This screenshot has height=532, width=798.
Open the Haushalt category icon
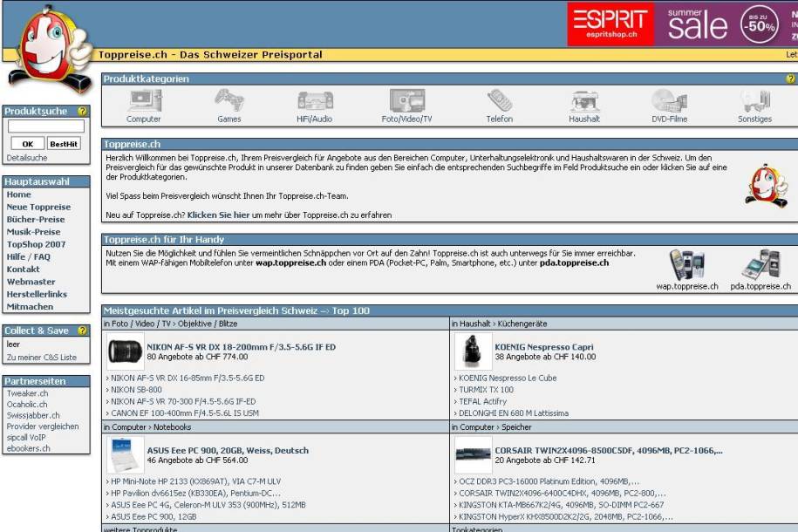click(584, 101)
